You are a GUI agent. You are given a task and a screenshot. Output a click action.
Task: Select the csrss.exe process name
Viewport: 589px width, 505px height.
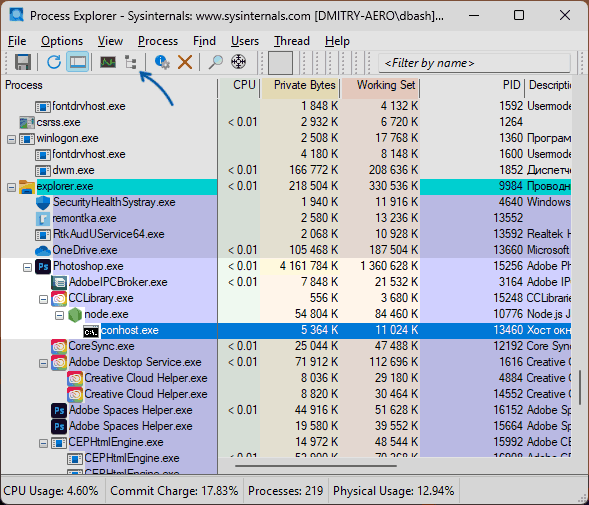coord(58,122)
